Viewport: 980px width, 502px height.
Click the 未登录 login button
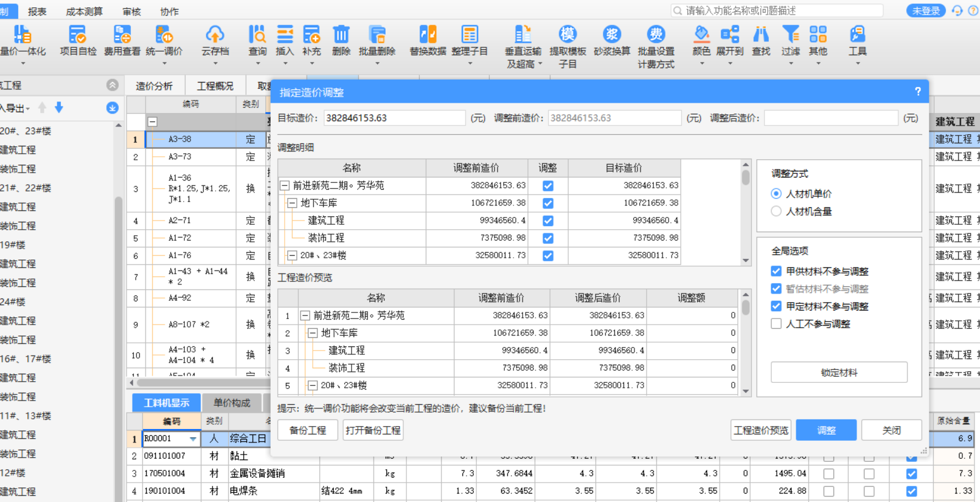926,11
